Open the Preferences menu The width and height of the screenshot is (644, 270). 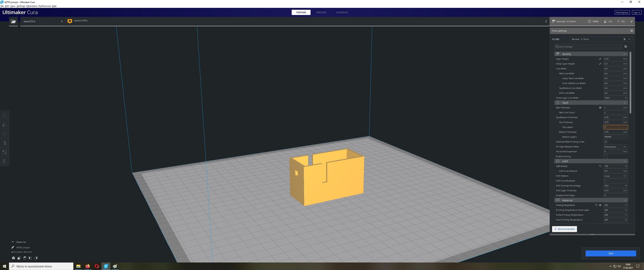[x=45, y=6]
